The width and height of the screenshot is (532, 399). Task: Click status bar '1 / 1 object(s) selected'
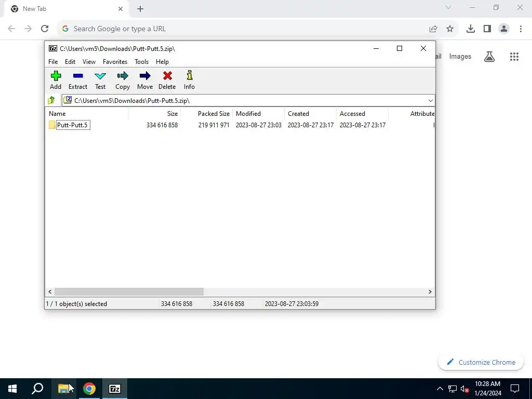(77, 303)
